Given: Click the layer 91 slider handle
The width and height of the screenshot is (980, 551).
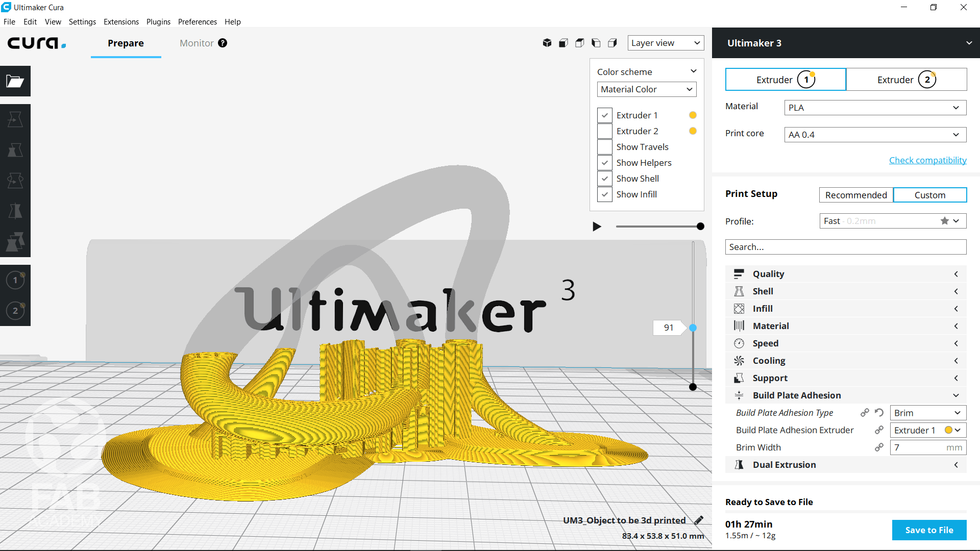Looking at the screenshot, I should (693, 328).
